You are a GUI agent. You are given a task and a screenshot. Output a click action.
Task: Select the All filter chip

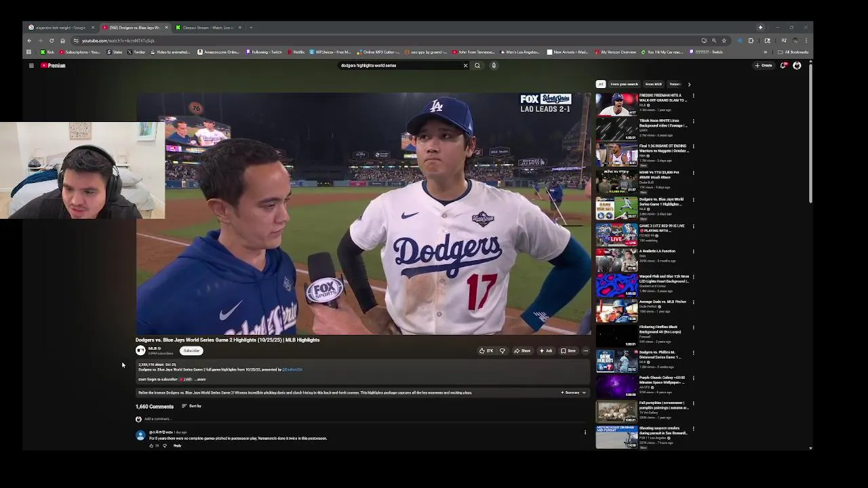(x=601, y=84)
